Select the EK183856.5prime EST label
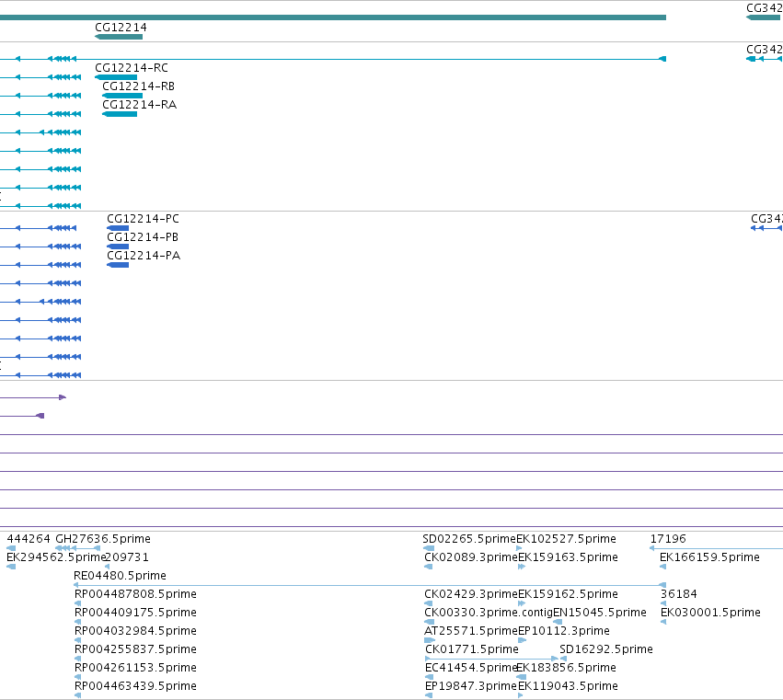Viewport: 783px width, 700px height. coord(566,668)
